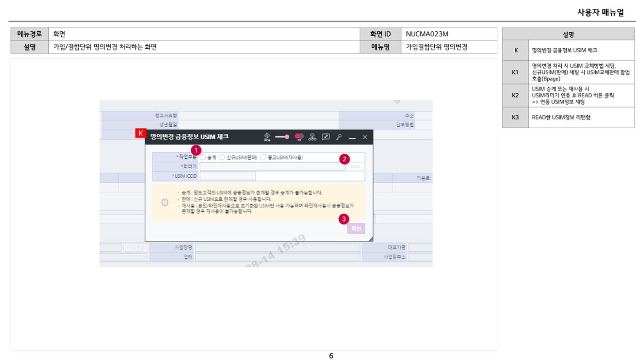Click the info icon in the notice box
Screen dimensions: 644x362
point(165,202)
